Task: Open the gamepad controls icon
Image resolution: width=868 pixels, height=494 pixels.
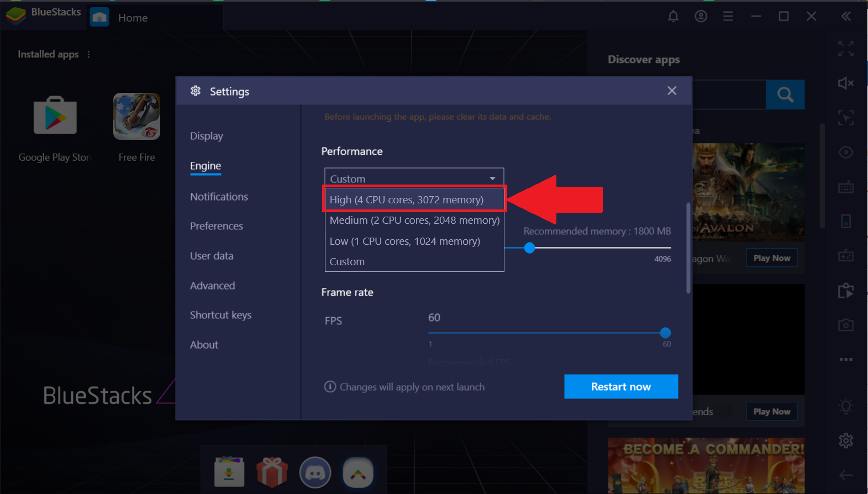Action: (846, 256)
